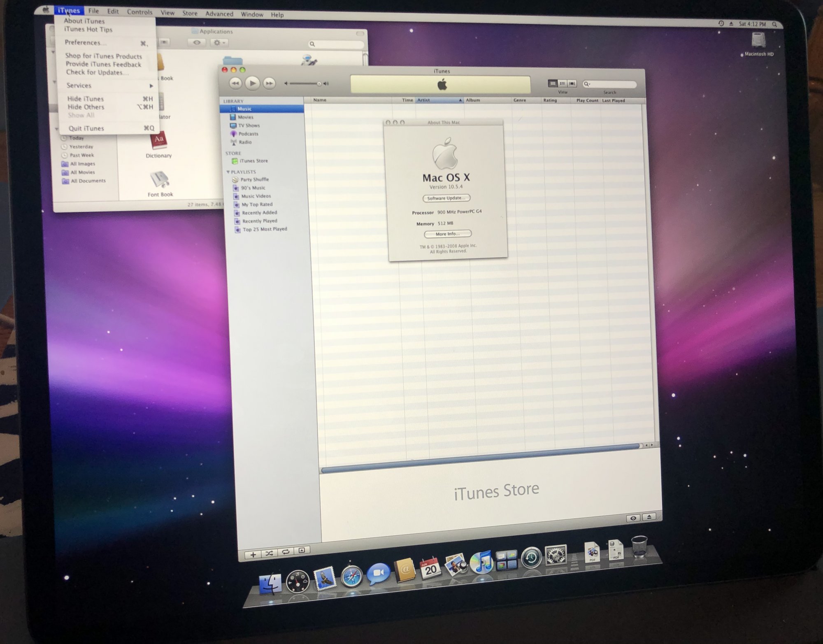Sort by the Genre column header
Screen dimensions: 823x644
pyautogui.click(x=526, y=100)
